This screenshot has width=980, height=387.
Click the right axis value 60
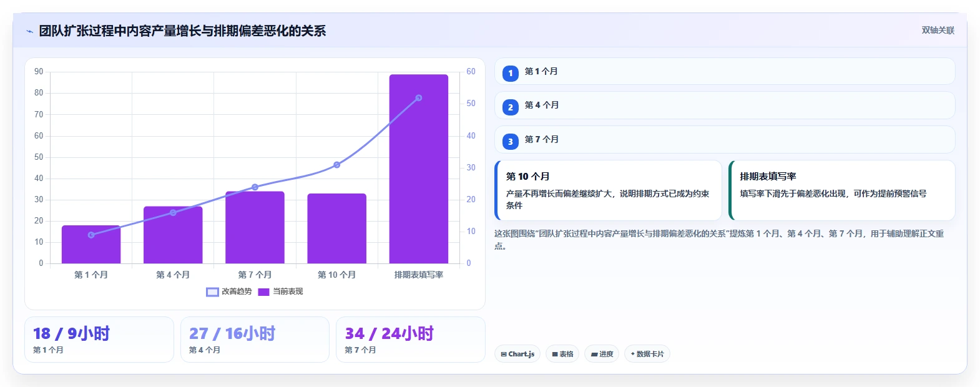click(471, 72)
